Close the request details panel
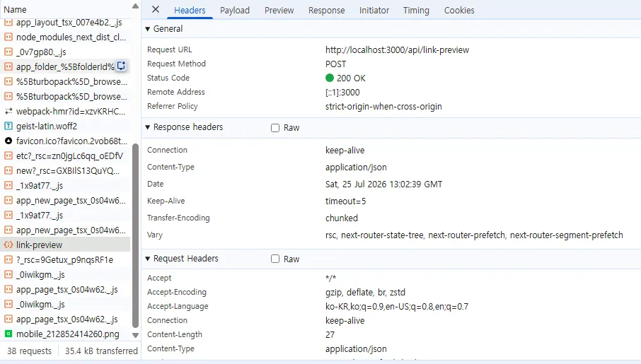Viewport: 641px width, 364px height. 156,9
